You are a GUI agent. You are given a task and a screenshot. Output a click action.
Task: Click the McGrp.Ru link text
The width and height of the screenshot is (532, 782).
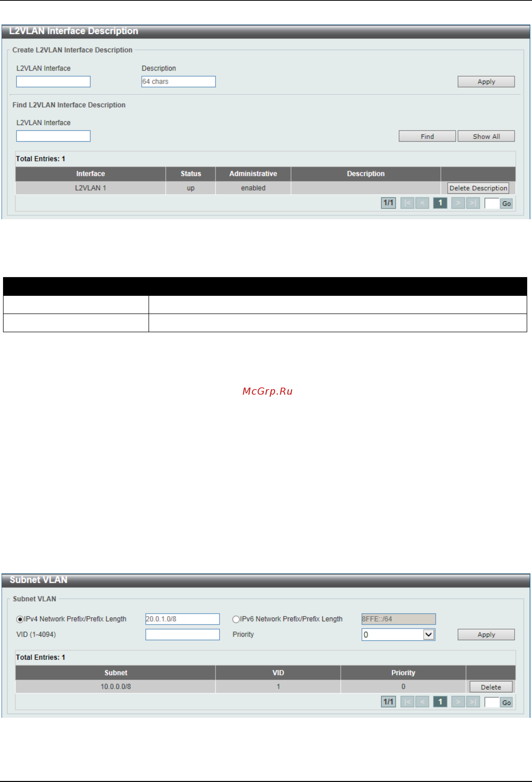tap(268, 391)
